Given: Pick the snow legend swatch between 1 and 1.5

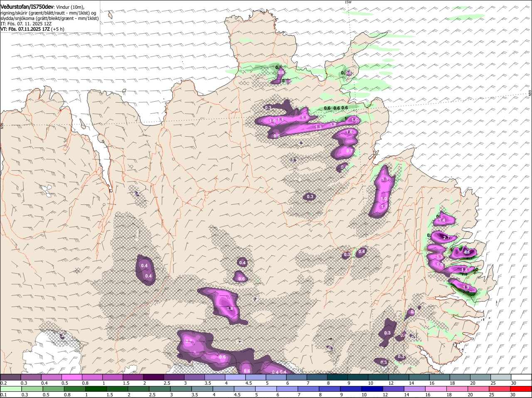Looking at the screenshot, I should 113,377.
